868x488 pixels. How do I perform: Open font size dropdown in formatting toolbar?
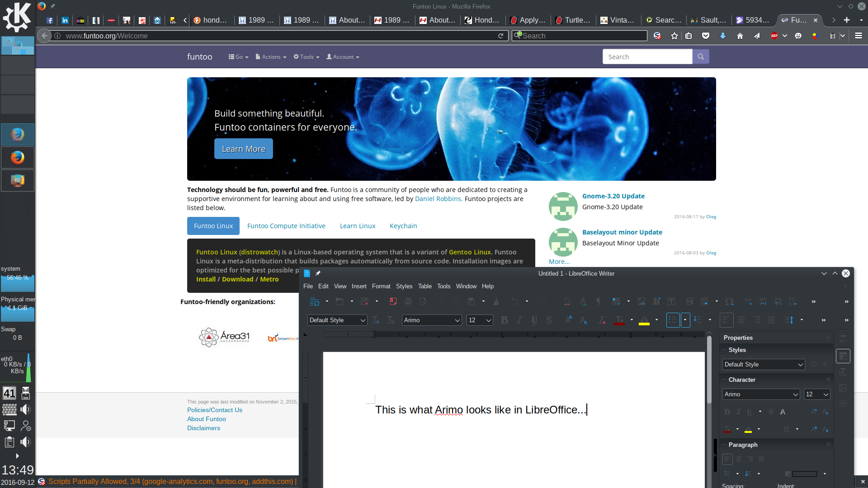coord(489,320)
